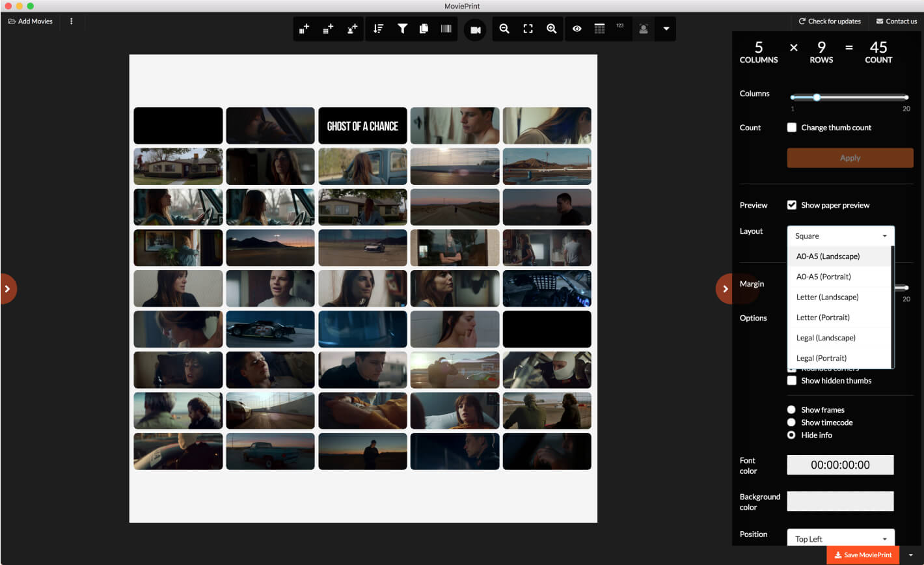Image resolution: width=924 pixels, height=565 pixels.
Task: Select the white racing helmet thumbnail
Action: click(x=547, y=370)
